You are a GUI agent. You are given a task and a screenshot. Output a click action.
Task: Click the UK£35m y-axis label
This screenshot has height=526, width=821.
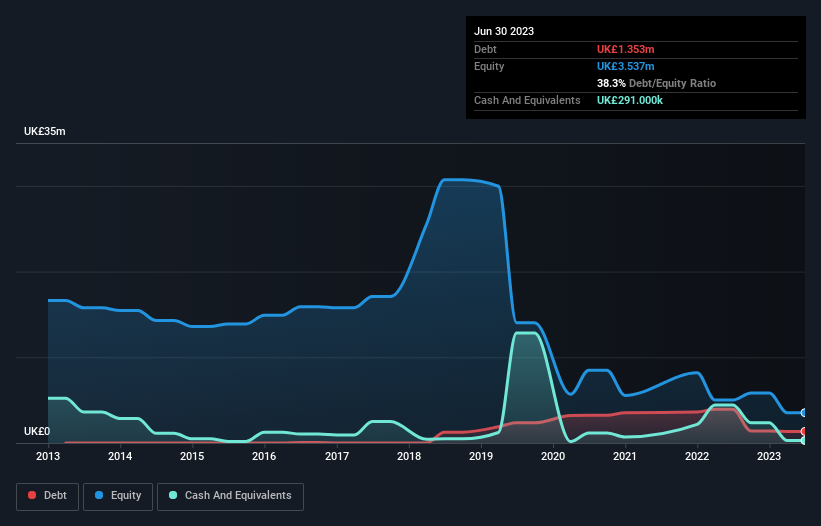tap(45, 131)
